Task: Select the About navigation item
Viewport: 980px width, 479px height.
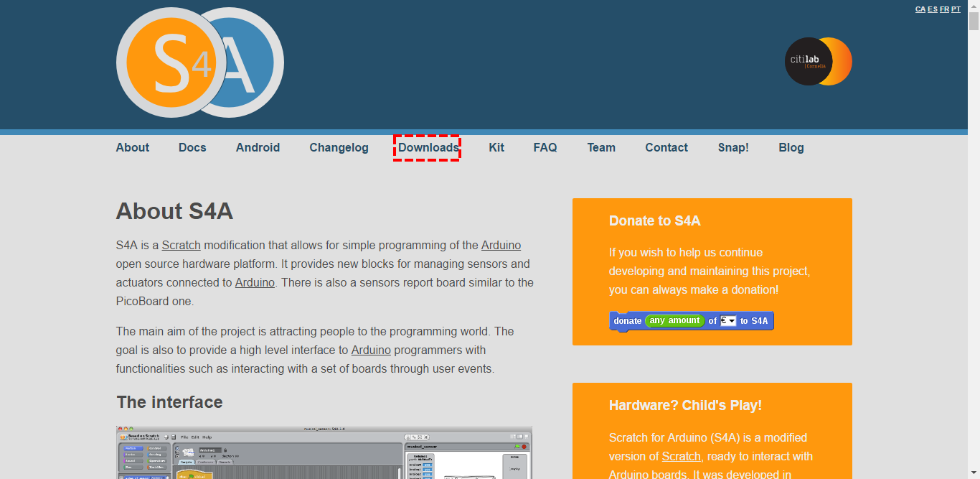Action: (x=132, y=147)
